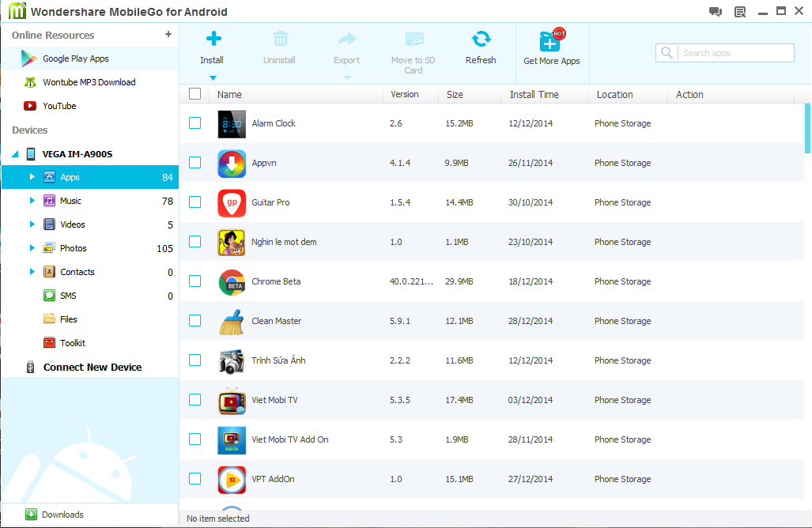Expand the Apps tree arrow
Viewport: 812px width, 528px height.
(x=32, y=176)
